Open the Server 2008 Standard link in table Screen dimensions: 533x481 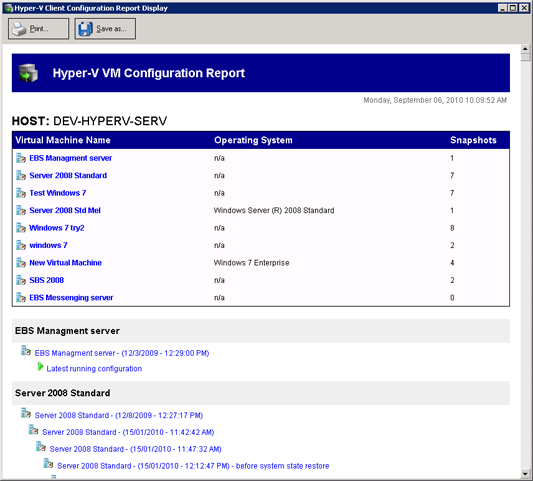68,175
